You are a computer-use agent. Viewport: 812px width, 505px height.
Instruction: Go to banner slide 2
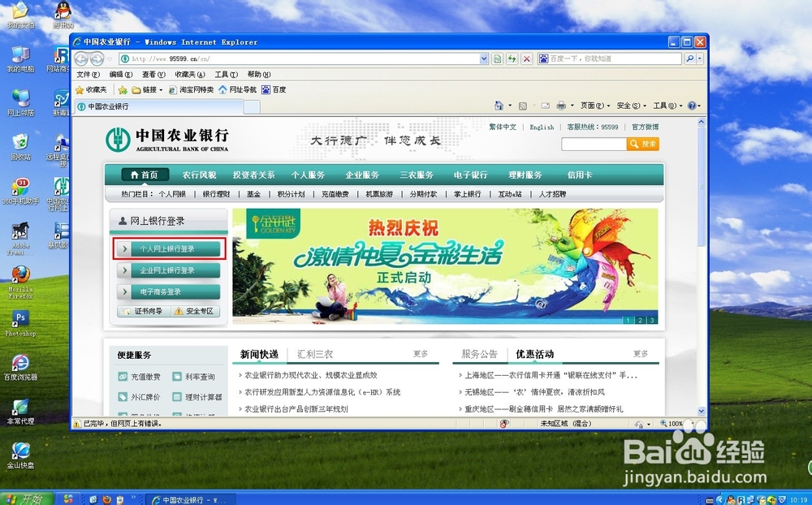click(x=640, y=320)
